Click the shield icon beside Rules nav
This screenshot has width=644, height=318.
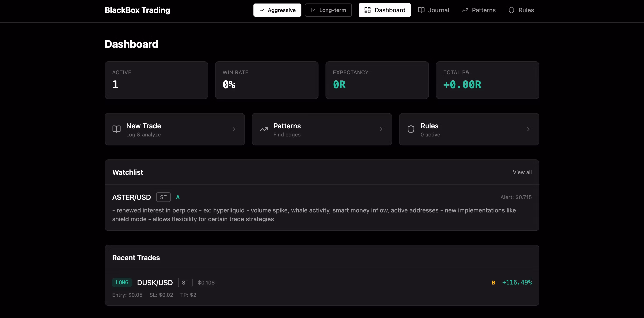[511, 10]
